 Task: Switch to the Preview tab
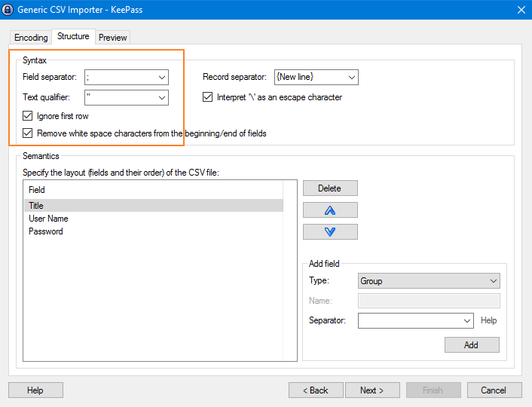[112, 38]
